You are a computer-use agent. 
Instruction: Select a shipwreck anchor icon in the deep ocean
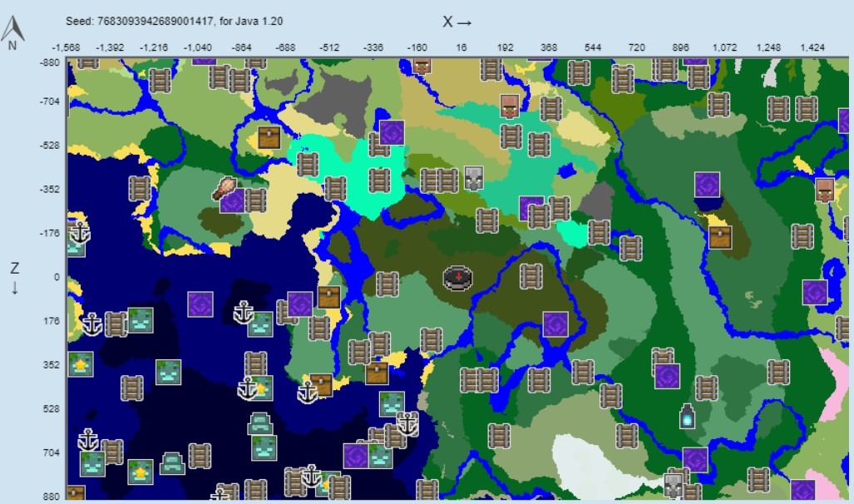coord(87,438)
